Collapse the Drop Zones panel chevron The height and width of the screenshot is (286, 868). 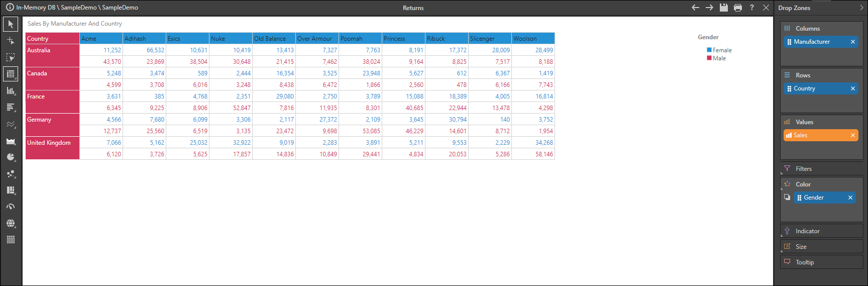pyautogui.click(x=861, y=8)
